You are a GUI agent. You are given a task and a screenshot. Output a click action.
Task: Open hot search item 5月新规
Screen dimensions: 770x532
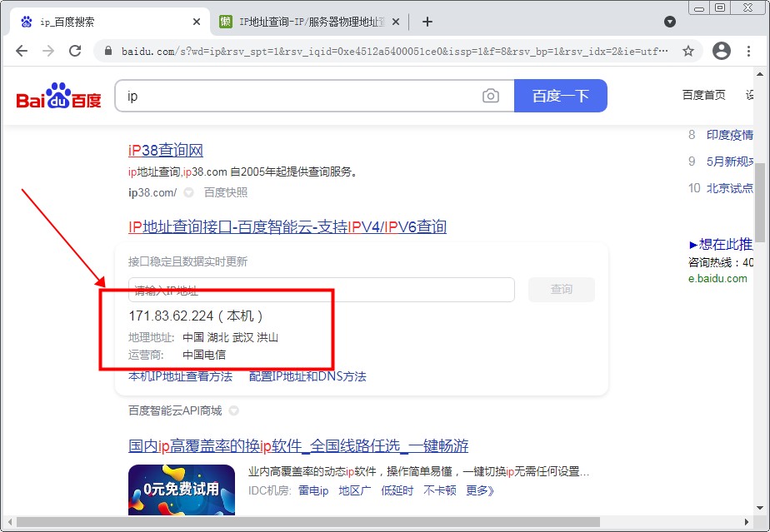click(x=730, y=162)
